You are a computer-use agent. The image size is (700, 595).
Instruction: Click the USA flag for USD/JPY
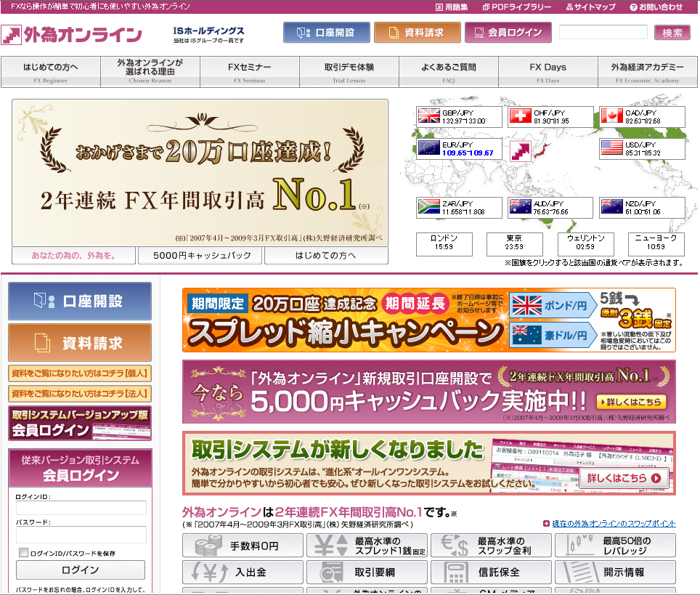click(612, 148)
